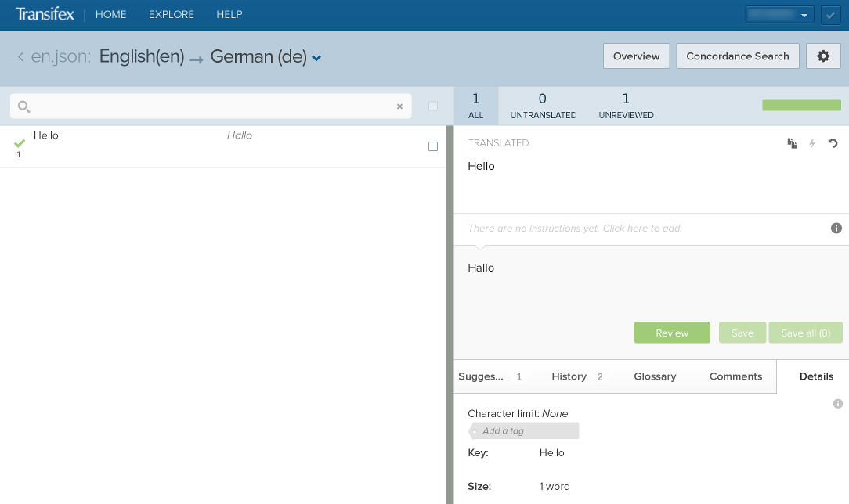Click the vertical panel divider scrollbar
The height and width of the screenshot is (504, 849).
pos(450,315)
